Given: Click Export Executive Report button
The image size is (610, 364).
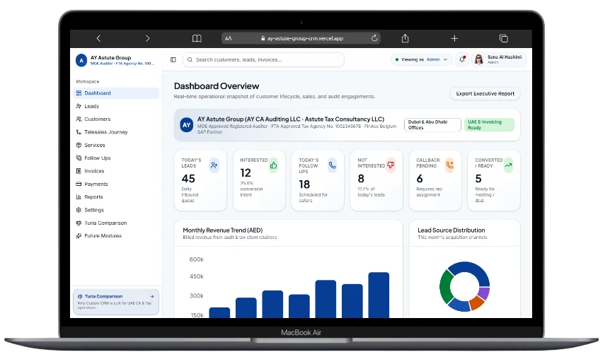Looking at the screenshot, I should coord(485,93).
